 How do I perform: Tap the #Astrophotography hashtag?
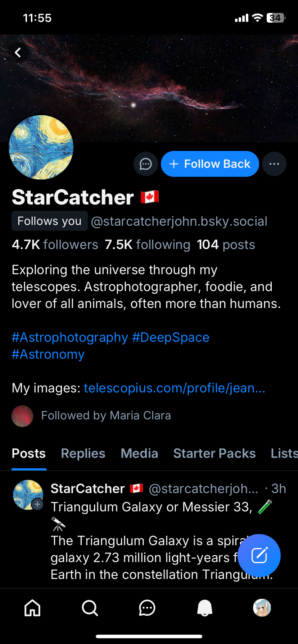tap(70, 337)
